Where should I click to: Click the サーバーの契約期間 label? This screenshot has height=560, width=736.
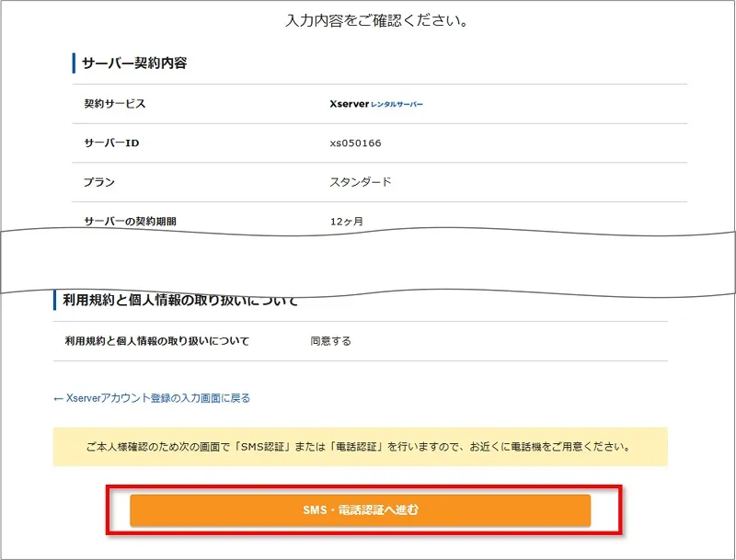[129, 222]
